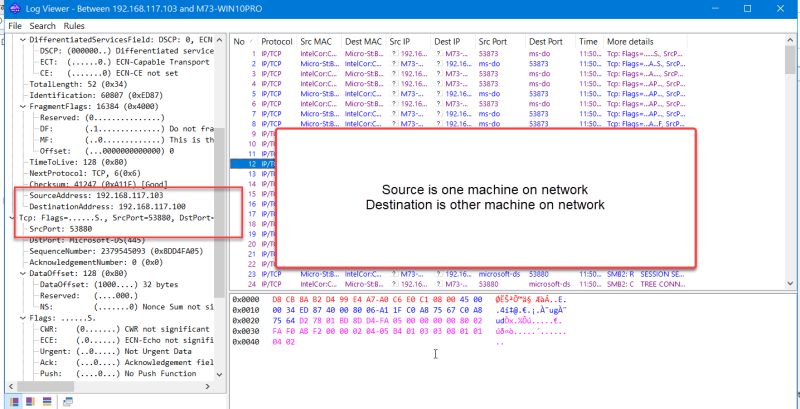This screenshot has width=800, height=409.
Task: Select the TimeToLive: 128 (0x80) row
Action: [78, 162]
